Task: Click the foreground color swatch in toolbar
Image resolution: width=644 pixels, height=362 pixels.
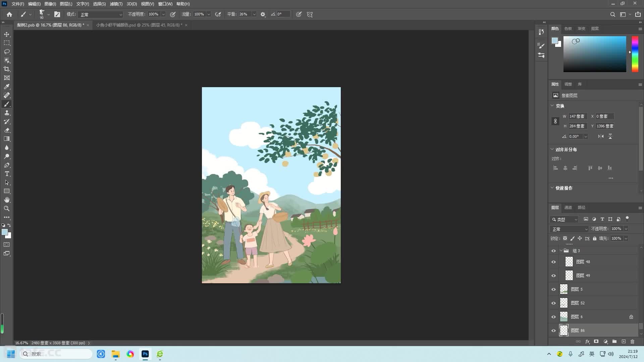Action: 4,232
